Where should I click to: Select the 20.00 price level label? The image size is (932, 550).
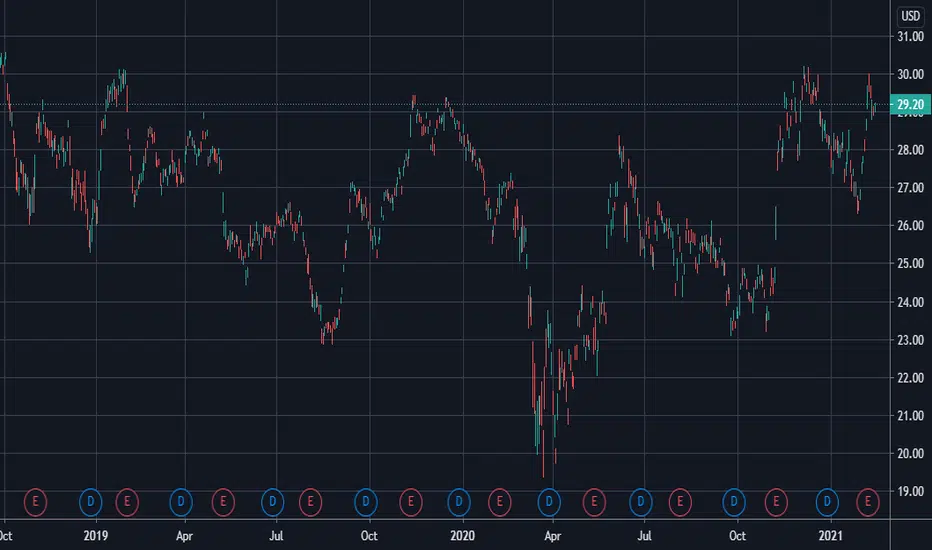click(910, 454)
